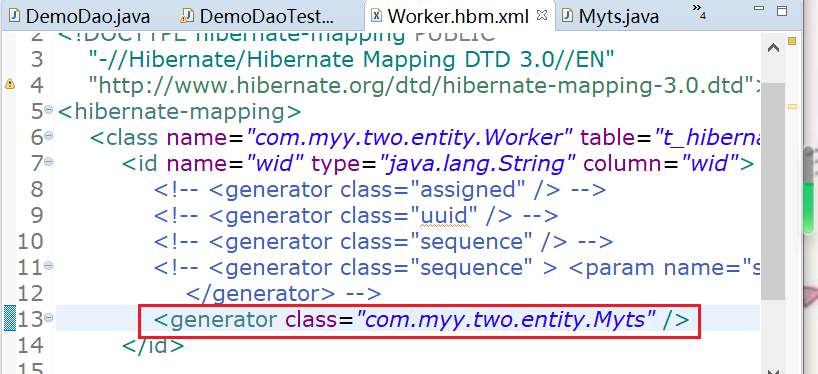Click the "com.myy.two.entity.Myts" class value
818x374 pixels.
[x=506, y=319]
